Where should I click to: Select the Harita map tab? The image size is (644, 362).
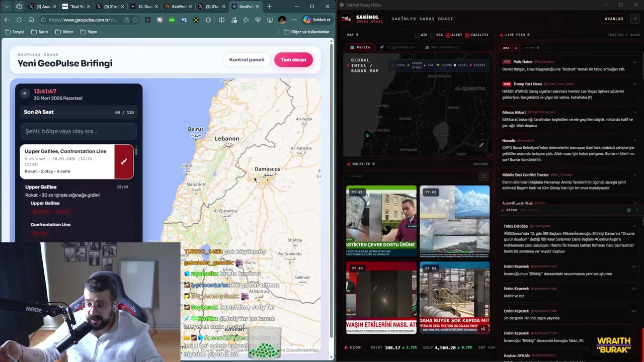coord(361,47)
